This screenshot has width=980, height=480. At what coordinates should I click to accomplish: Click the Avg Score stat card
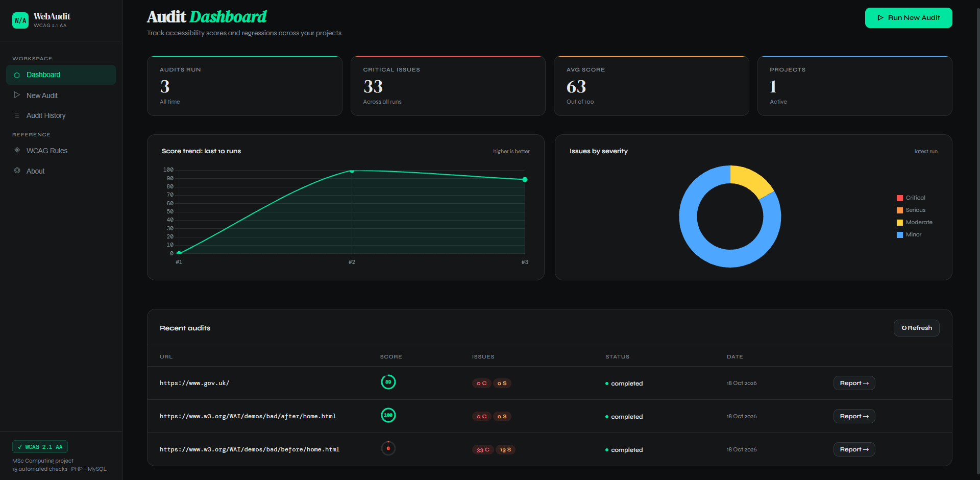(x=651, y=86)
